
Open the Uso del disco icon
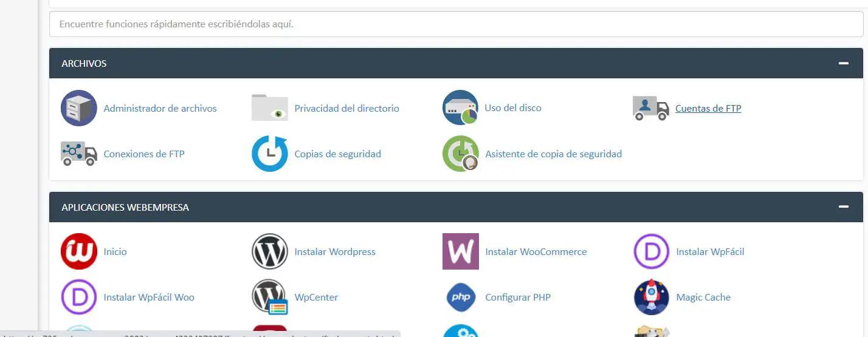tap(460, 107)
